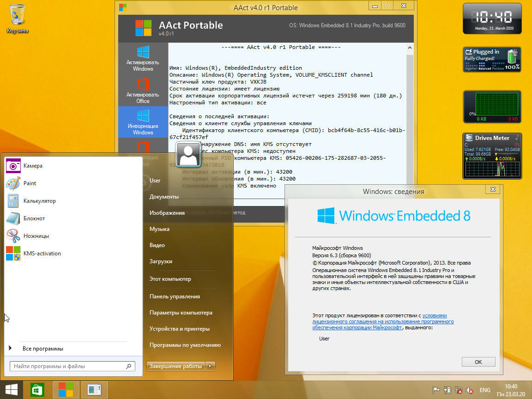This screenshot has height=399, width=532.
Task: Open Ножницы snipping tool
Action: (x=36, y=236)
